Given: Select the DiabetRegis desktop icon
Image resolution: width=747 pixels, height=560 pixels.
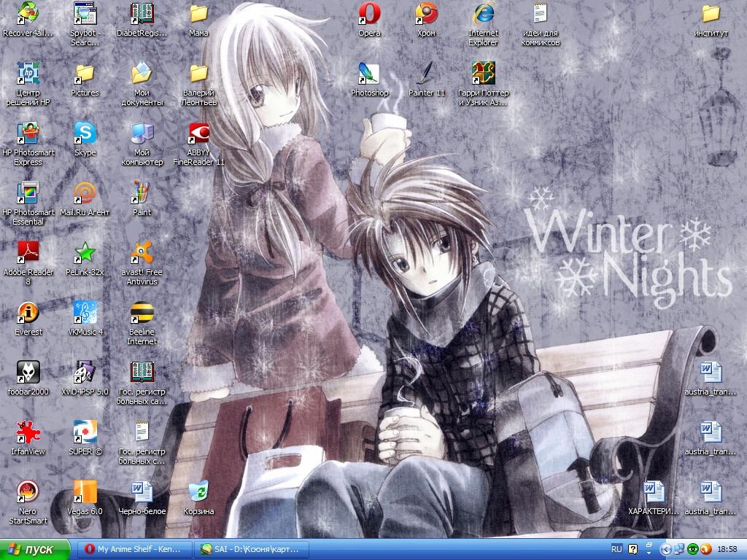Looking at the screenshot, I should tap(142, 20).
